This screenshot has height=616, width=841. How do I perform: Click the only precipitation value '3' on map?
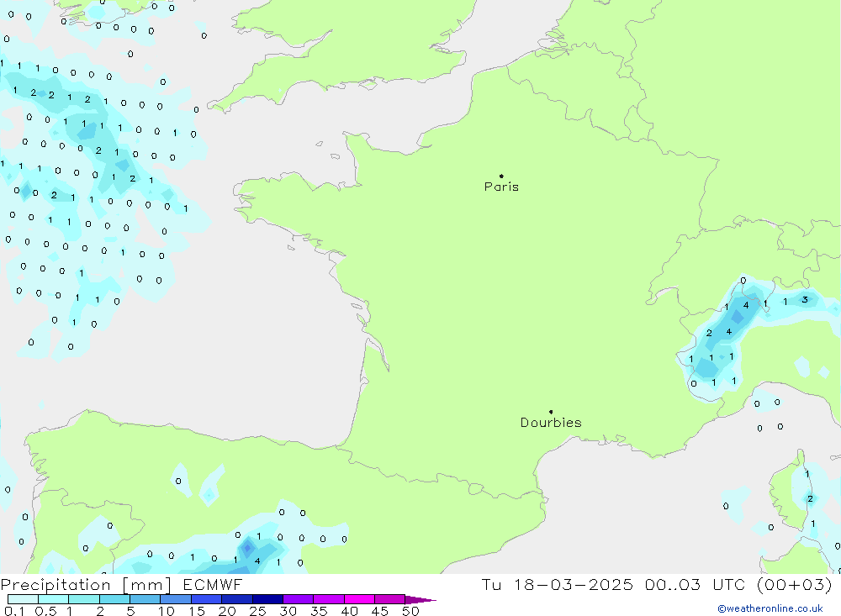pos(805,300)
